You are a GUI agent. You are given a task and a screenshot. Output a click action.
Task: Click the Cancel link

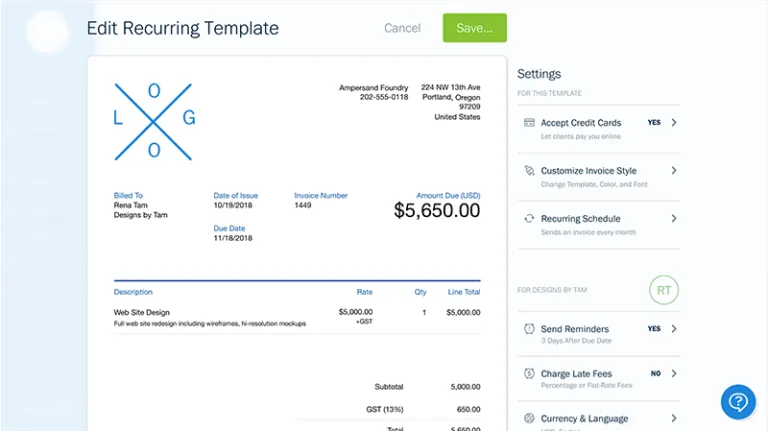tap(402, 28)
